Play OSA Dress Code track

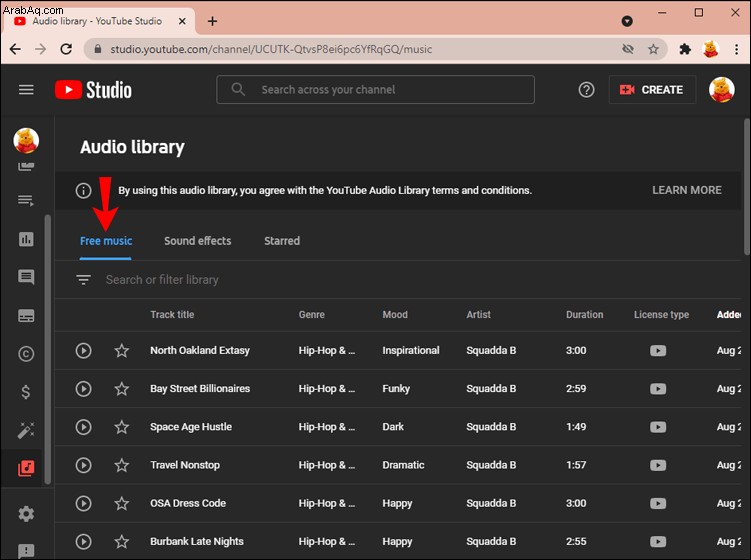click(83, 503)
